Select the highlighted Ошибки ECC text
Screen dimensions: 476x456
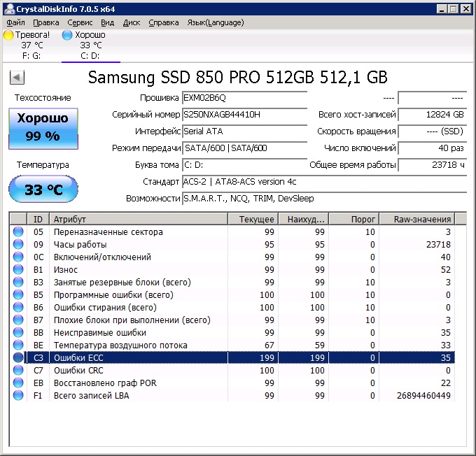[x=78, y=357]
